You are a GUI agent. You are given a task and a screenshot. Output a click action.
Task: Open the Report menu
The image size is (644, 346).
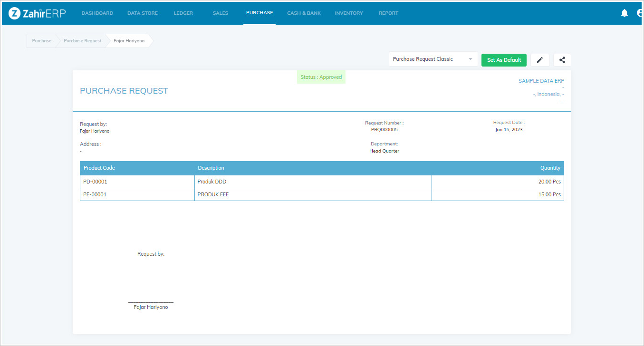click(388, 13)
